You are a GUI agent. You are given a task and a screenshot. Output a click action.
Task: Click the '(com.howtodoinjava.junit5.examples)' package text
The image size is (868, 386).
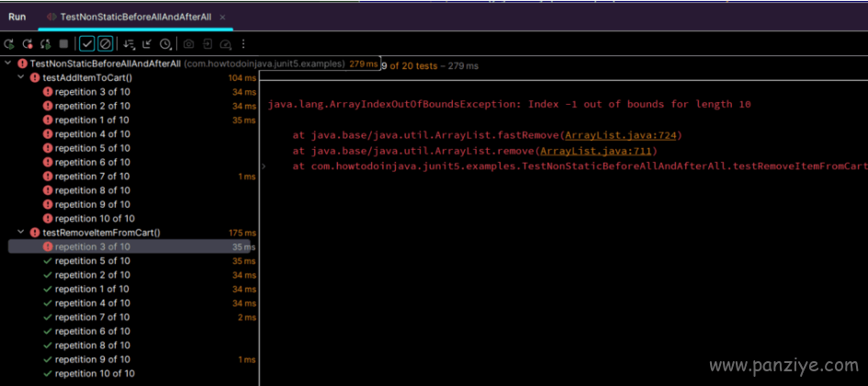pyautogui.click(x=265, y=63)
